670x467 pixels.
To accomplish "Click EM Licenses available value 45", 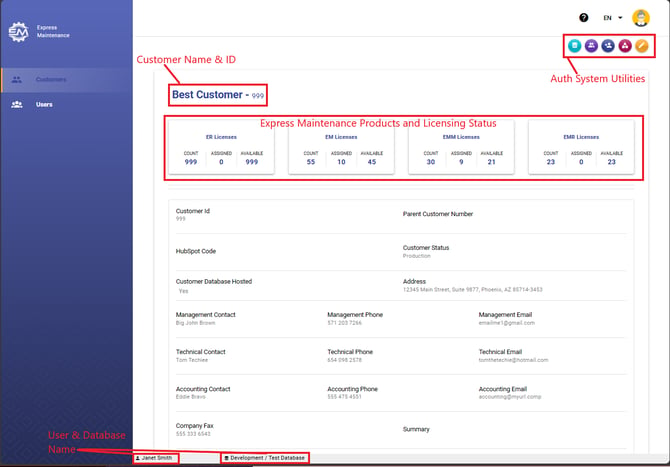I will [372, 162].
